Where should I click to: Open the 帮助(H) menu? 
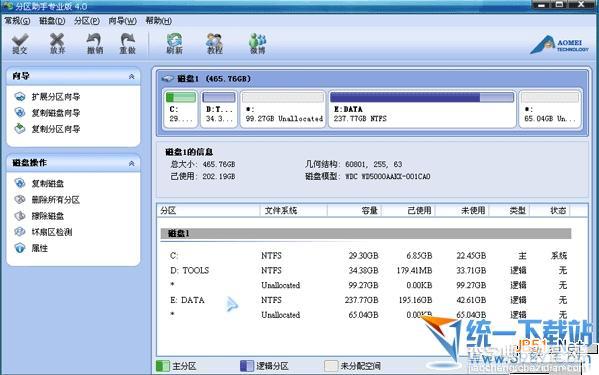coord(159,21)
